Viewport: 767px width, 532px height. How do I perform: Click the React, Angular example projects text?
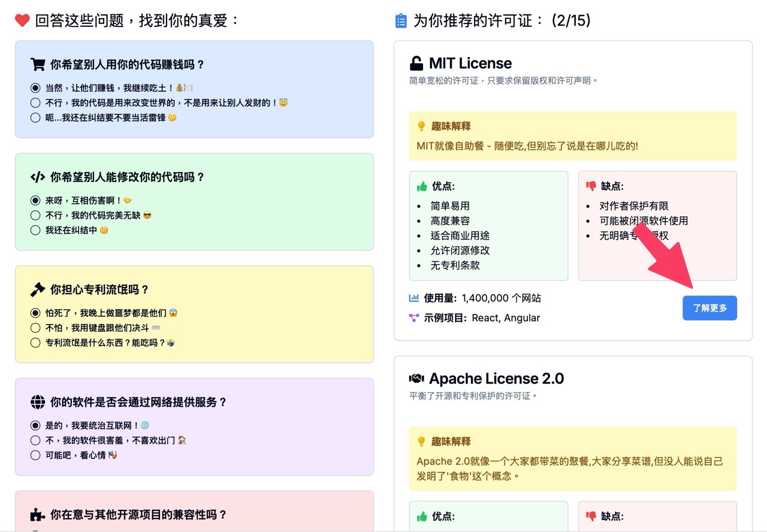click(x=506, y=318)
